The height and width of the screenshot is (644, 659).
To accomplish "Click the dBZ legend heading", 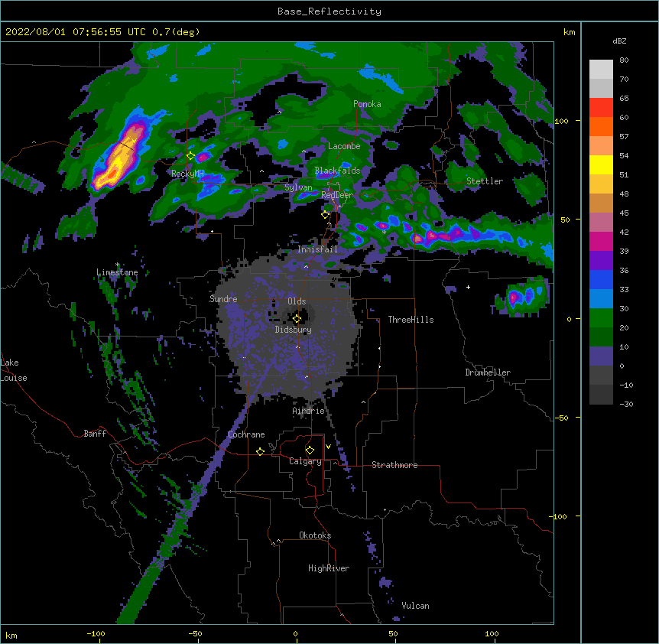I will [x=619, y=41].
